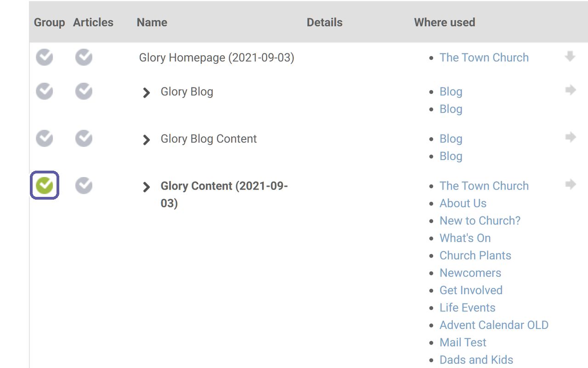This screenshot has width=588, height=368.
Task: Toggle Group check for Glory Homepage row
Action: [45, 57]
